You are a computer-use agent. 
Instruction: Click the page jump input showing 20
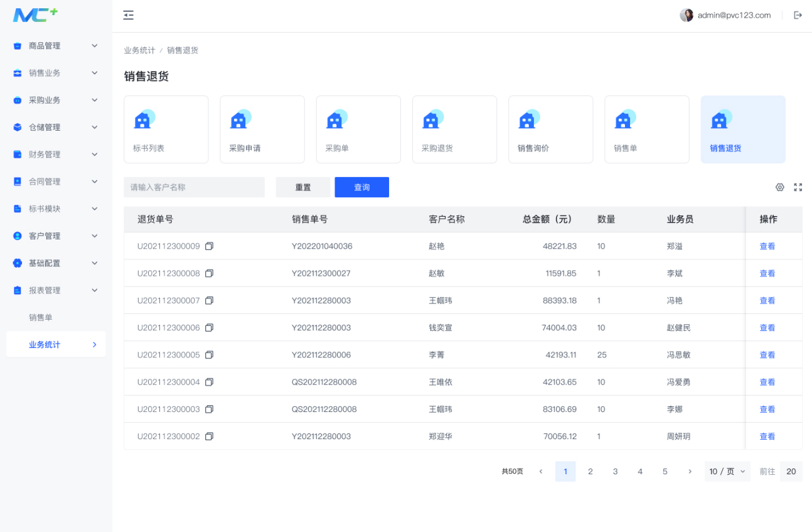click(x=791, y=472)
